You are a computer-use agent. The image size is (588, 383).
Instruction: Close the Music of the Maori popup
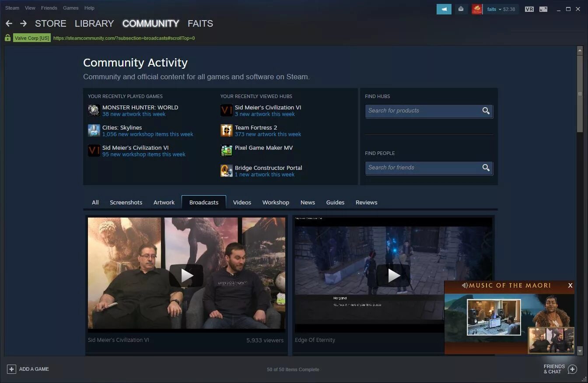[570, 285]
